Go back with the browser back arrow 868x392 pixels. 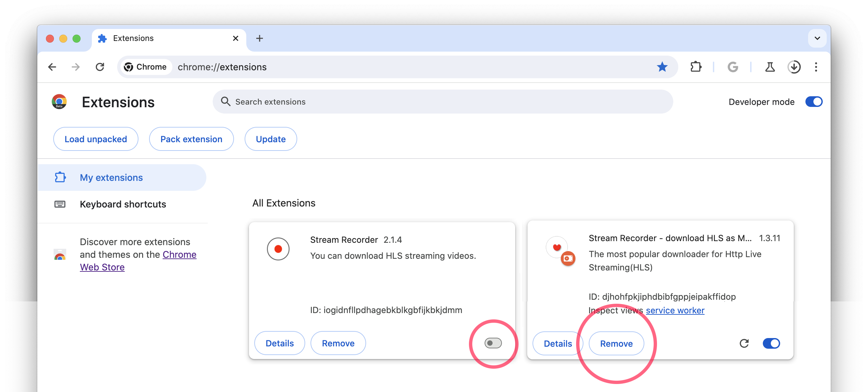coord(52,67)
